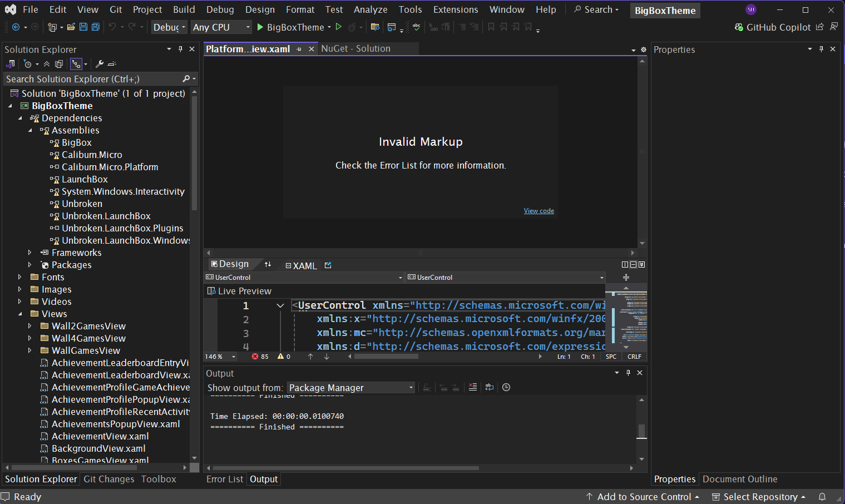Screen dimensions: 845x504
Task: Click Switch Views icon in Solution Explorer toolbar
Action: click(x=10, y=64)
